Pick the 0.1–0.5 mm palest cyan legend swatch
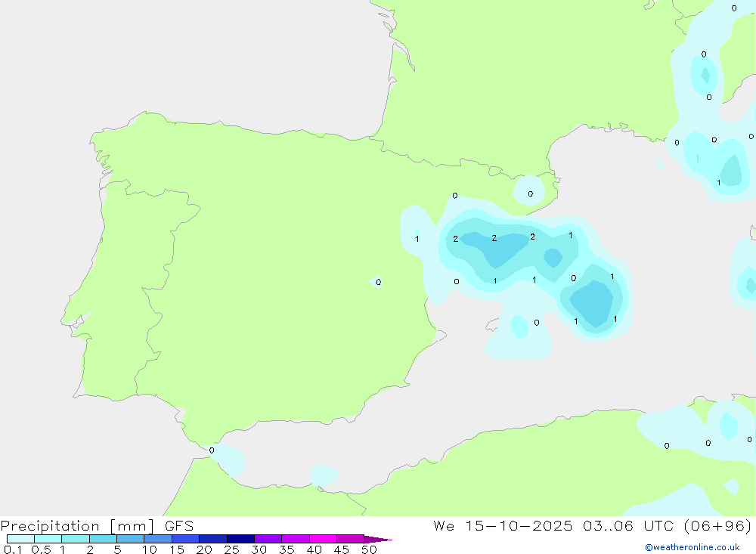Screen dimensions: 756x554 click(20, 539)
